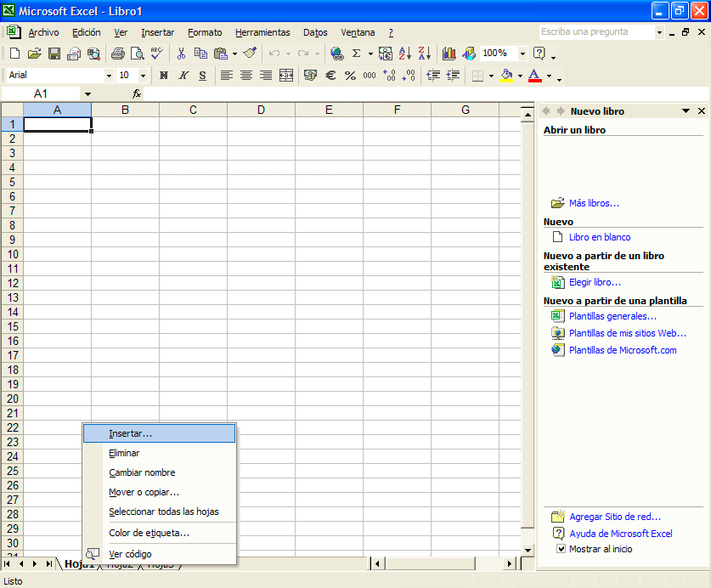Sort ascending A to Z

coord(404,54)
